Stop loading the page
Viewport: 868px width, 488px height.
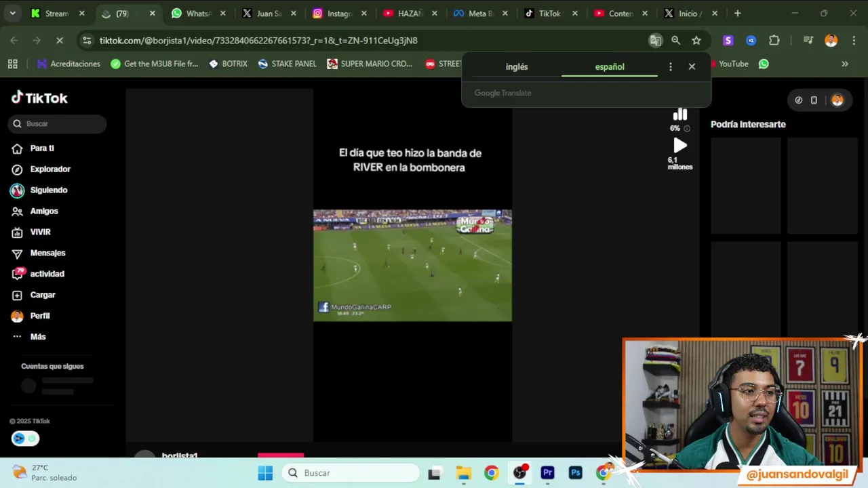(60, 41)
